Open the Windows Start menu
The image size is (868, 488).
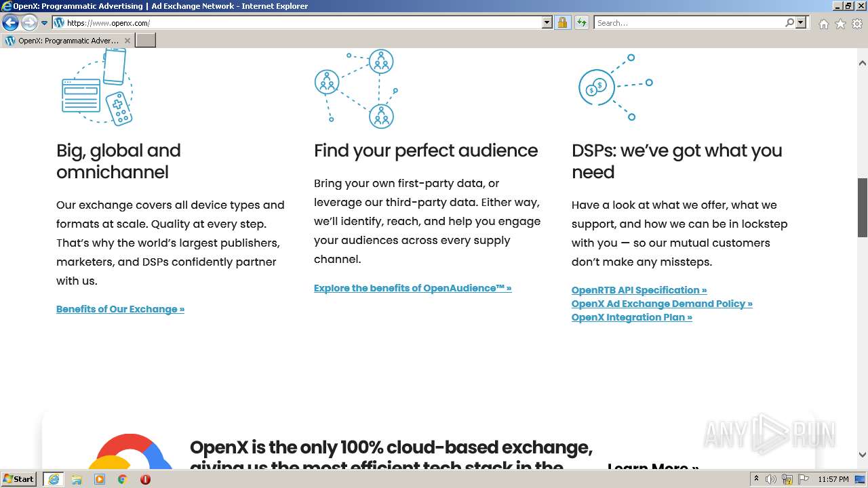coord(18,479)
